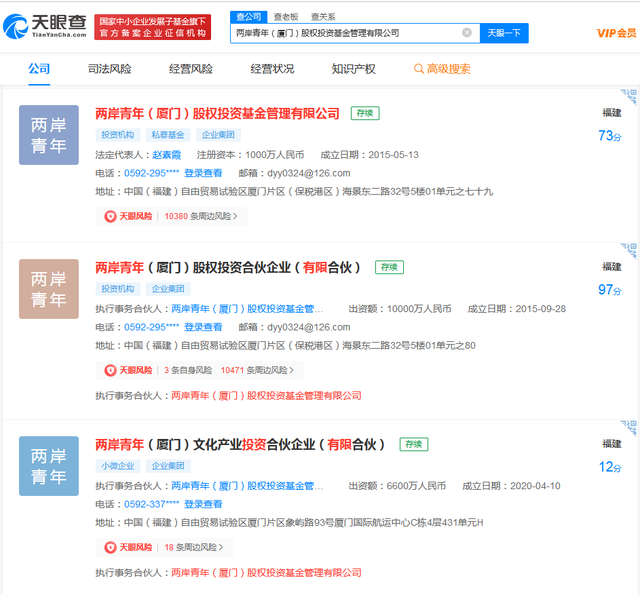The height and width of the screenshot is (595, 640).
Task: Open blue executive partner link in third result
Action: [247, 486]
